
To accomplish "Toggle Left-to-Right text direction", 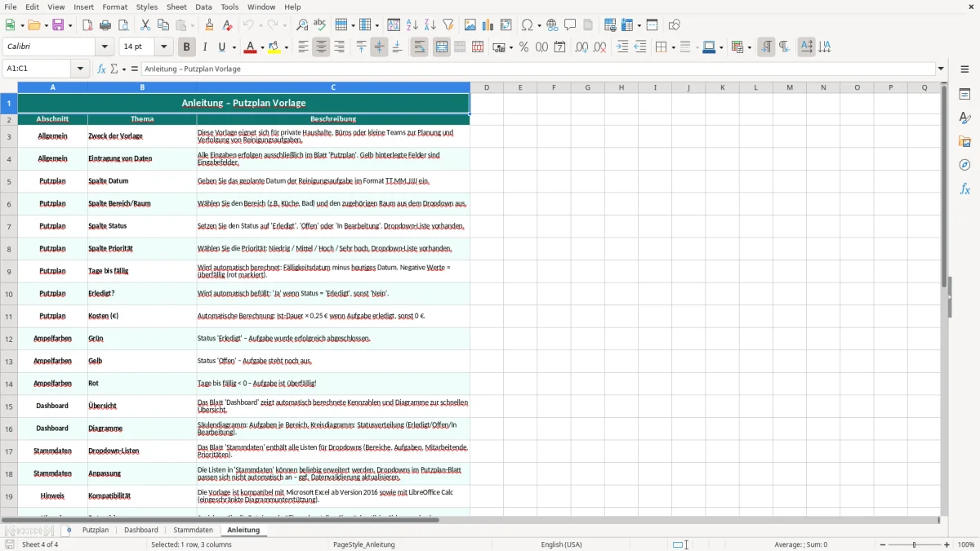I will (x=766, y=47).
